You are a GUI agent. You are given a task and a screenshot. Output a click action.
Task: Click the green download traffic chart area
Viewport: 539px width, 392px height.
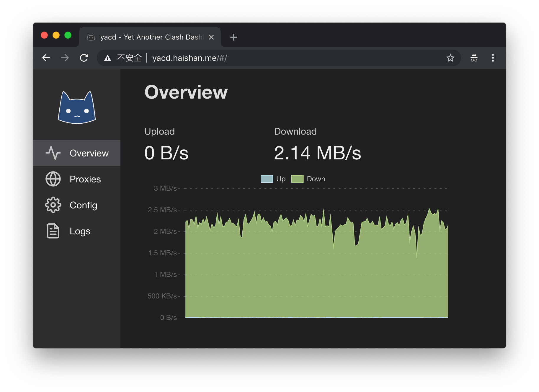[316, 275]
